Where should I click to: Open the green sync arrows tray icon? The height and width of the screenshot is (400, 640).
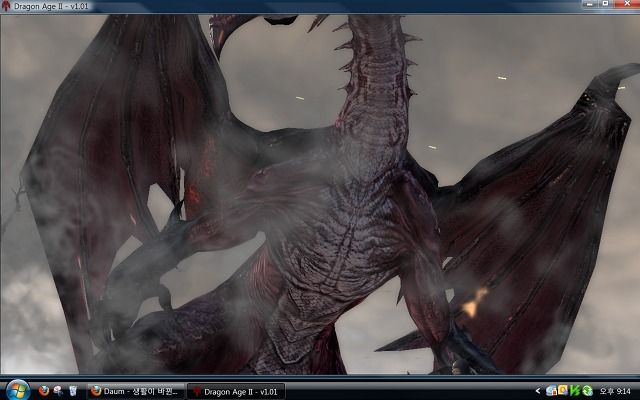coord(587,391)
